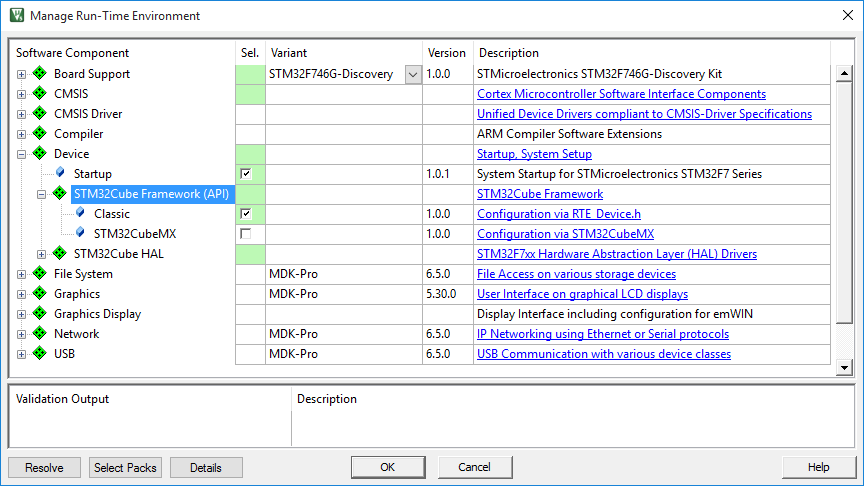Expand the Board Support tree node
Viewport: 864px width, 486px height.
(21, 74)
